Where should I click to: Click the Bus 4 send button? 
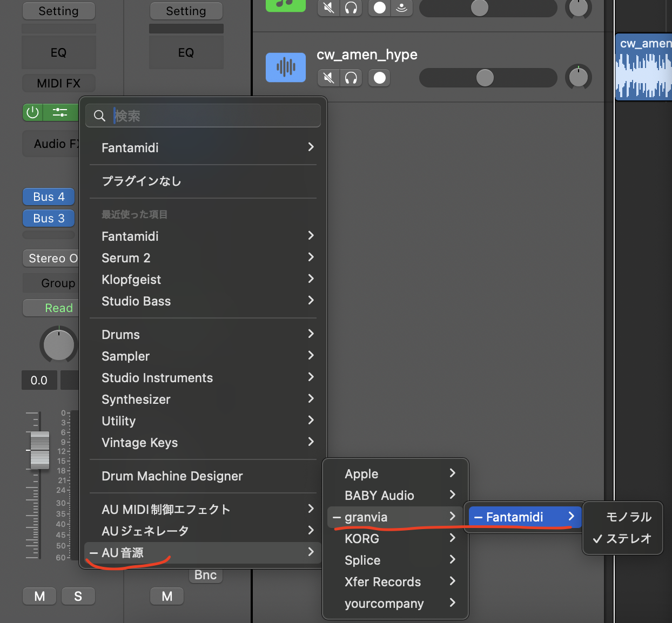[x=48, y=197]
